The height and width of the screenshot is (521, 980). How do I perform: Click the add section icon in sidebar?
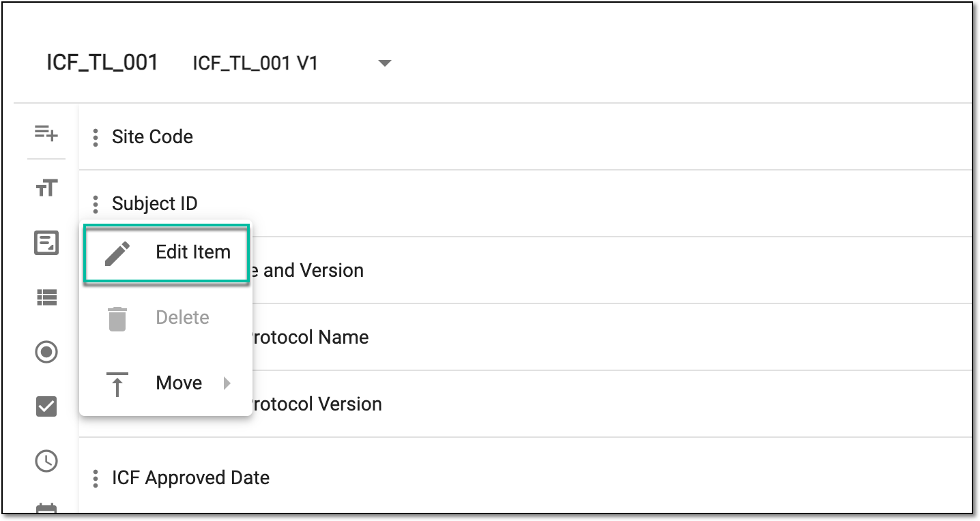46,132
